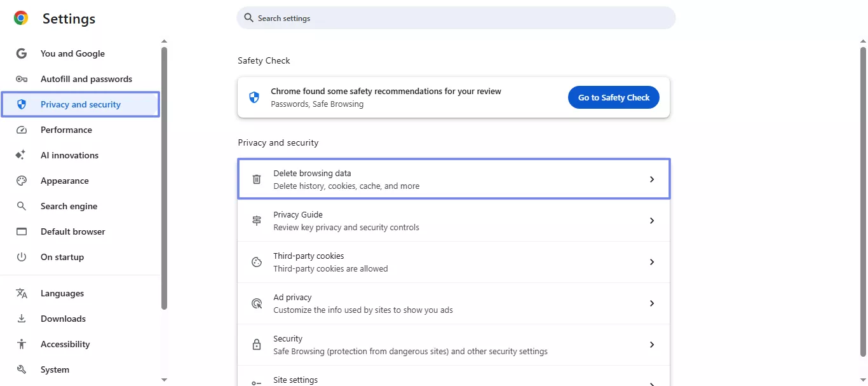Select the Performance speedometer icon
The image size is (868, 386).
tap(22, 129)
